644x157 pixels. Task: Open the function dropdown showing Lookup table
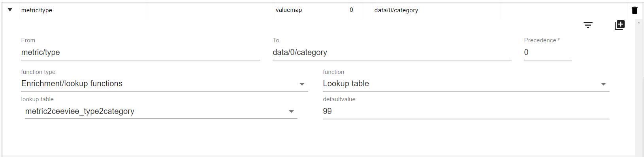[466, 84]
